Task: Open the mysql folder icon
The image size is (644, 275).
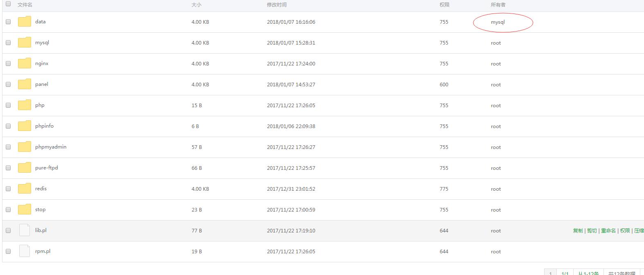Action: click(25, 43)
